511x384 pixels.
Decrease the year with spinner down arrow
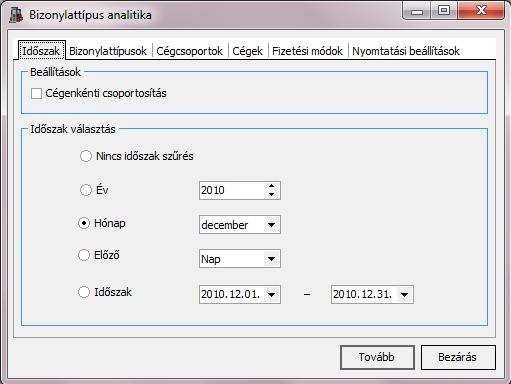pos(271,194)
